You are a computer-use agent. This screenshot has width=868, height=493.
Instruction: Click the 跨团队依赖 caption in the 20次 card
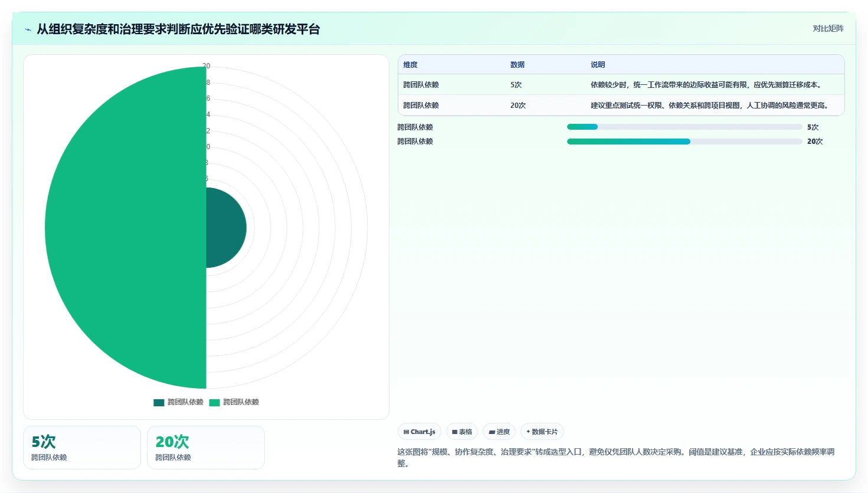pyautogui.click(x=173, y=458)
